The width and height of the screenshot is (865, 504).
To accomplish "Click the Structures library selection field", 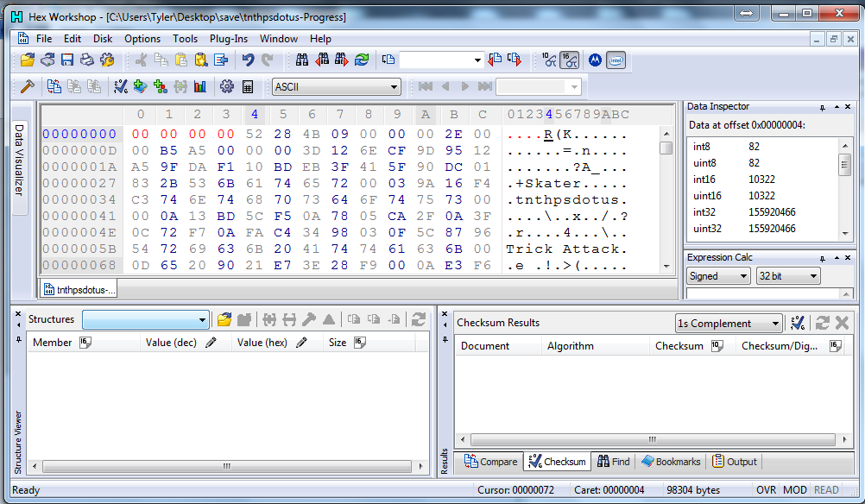I will (x=145, y=319).
